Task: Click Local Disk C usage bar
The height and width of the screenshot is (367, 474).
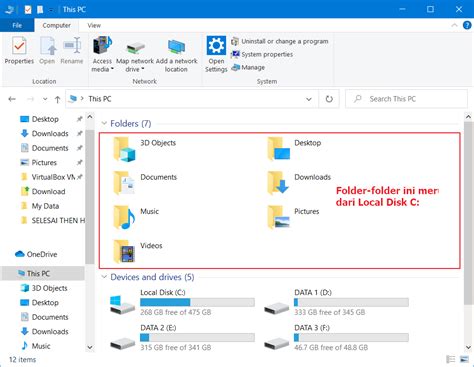Action: coord(197,302)
